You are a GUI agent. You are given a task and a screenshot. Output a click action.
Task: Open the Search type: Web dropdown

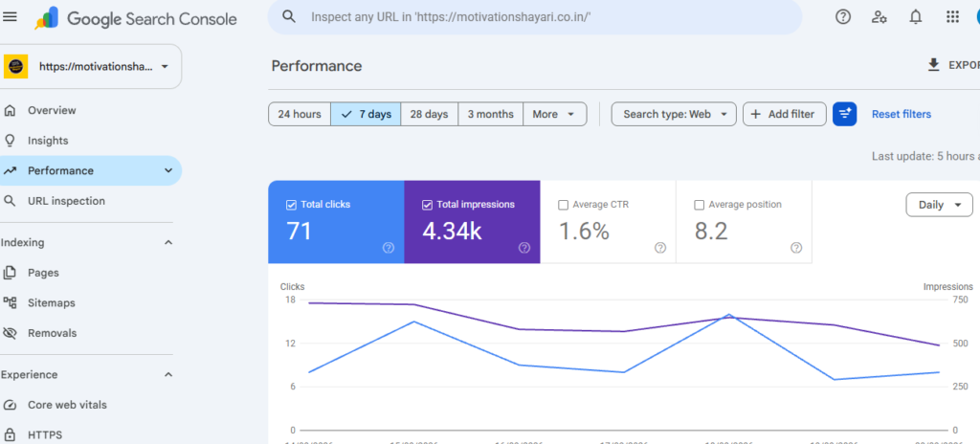[x=674, y=114]
